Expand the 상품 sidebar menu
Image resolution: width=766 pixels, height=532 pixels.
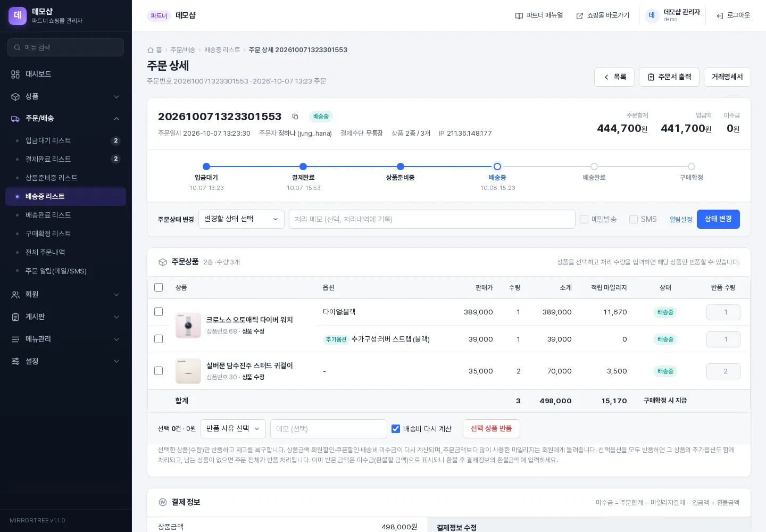tap(66, 97)
